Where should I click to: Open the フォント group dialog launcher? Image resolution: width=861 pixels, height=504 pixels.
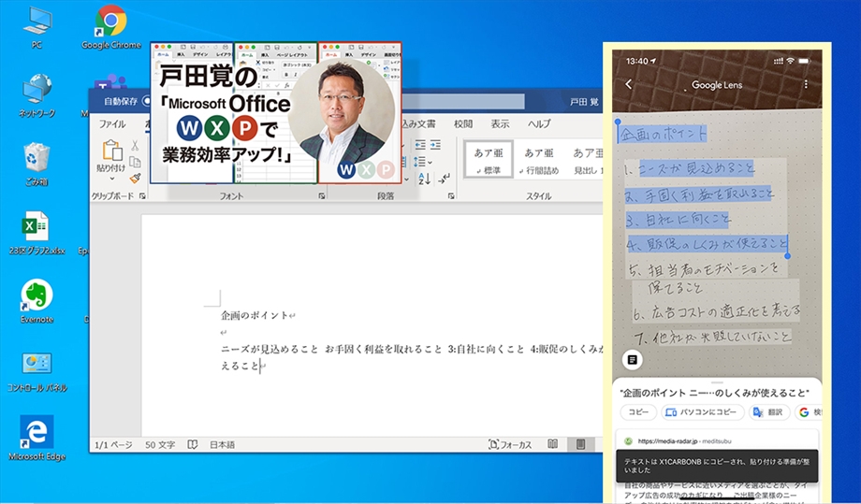(322, 195)
